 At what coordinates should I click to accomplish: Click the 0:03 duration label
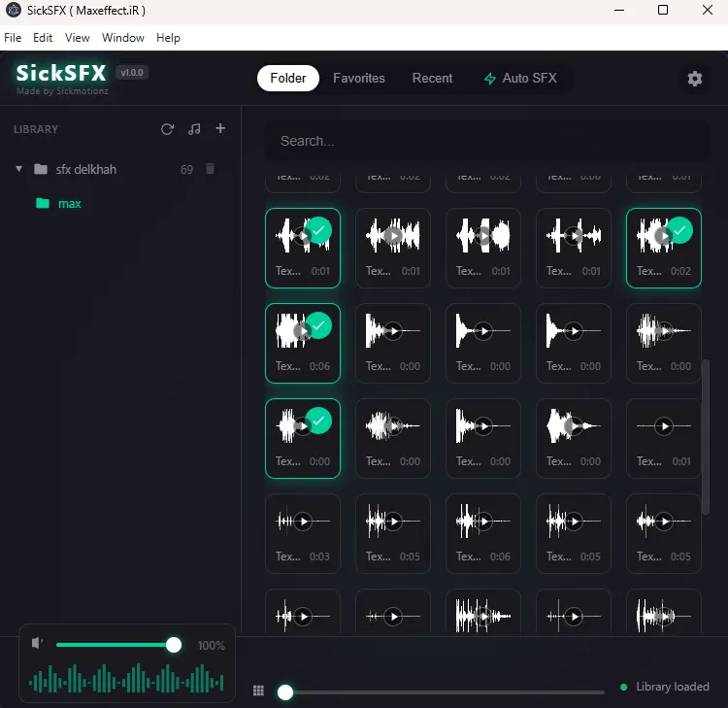(x=319, y=556)
